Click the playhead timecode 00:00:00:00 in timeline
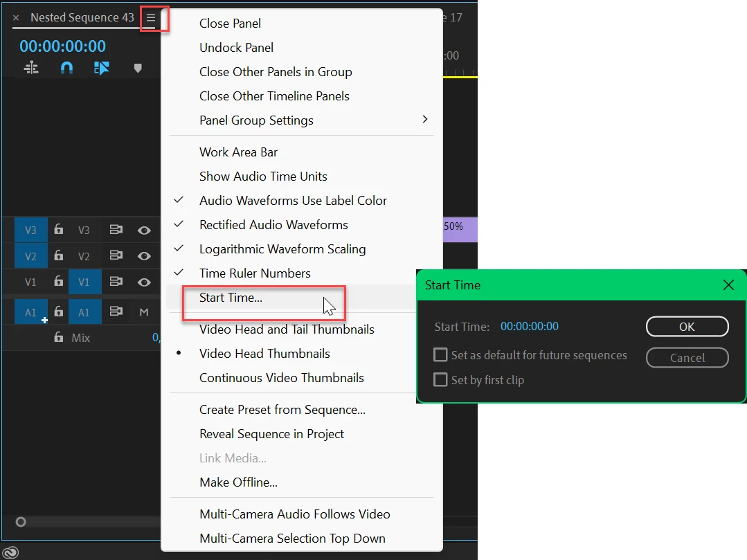This screenshot has width=747, height=560. pyautogui.click(x=62, y=46)
